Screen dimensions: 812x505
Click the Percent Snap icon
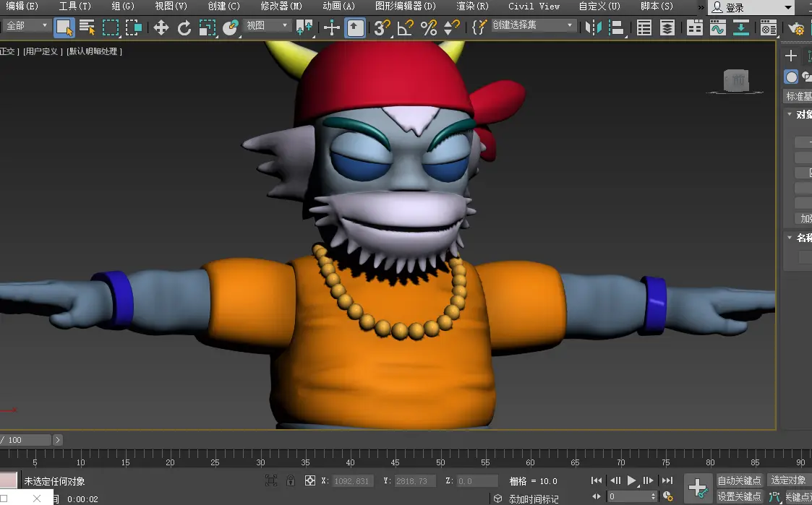coord(429,28)
